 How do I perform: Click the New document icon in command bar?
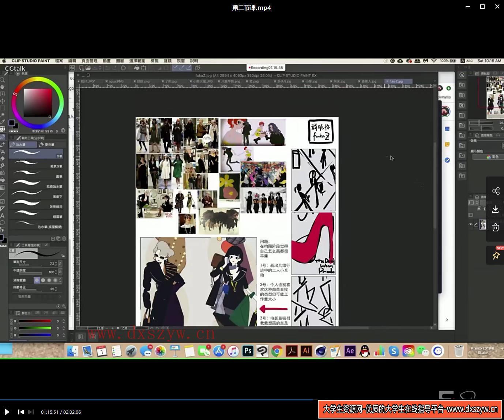tap(82, 68)
